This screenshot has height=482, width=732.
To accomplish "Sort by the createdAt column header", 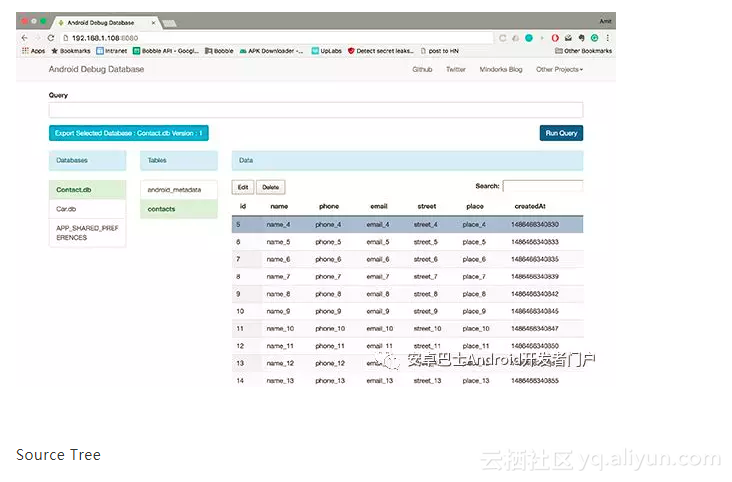I will [530, 206].
